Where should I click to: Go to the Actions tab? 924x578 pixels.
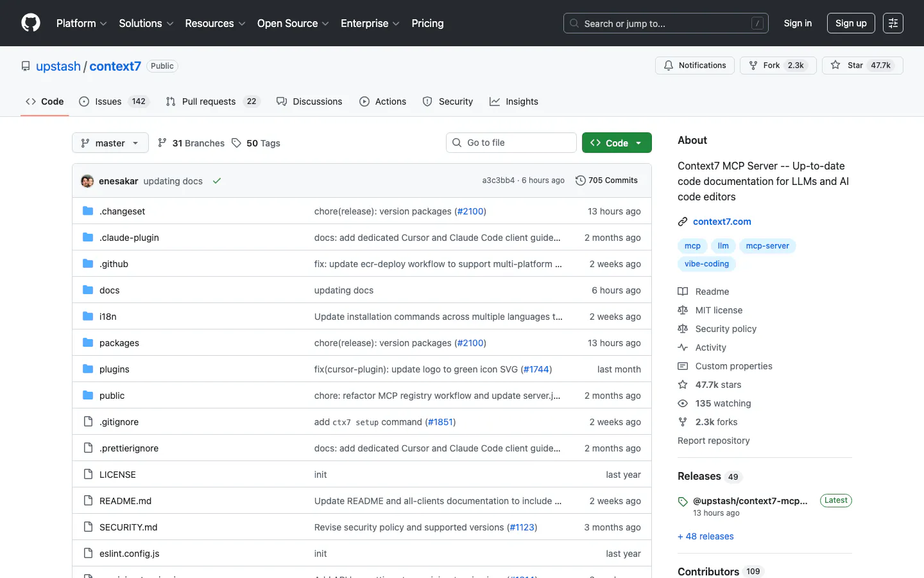(x=383, y=101)
